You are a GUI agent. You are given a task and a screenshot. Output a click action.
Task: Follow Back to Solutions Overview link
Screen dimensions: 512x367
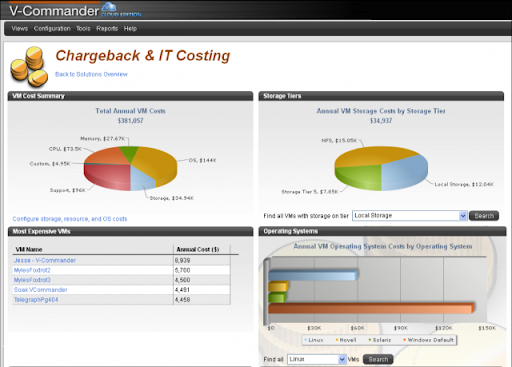tap(91, 74)
